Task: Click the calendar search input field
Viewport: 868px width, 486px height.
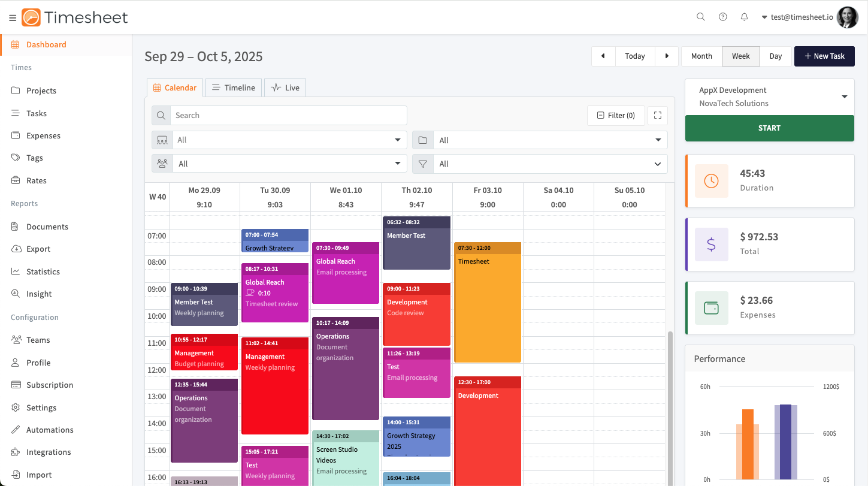Action: [x=288, y=115]
